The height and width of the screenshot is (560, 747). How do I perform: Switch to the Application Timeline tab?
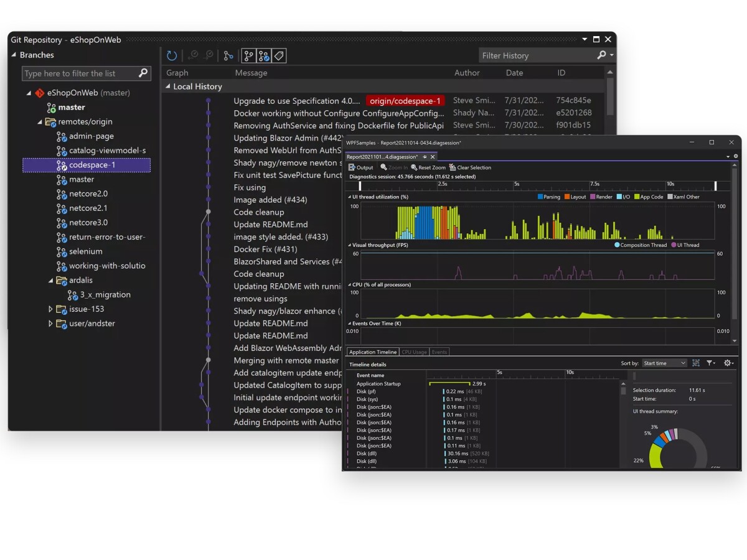click(x=373, y=352)
